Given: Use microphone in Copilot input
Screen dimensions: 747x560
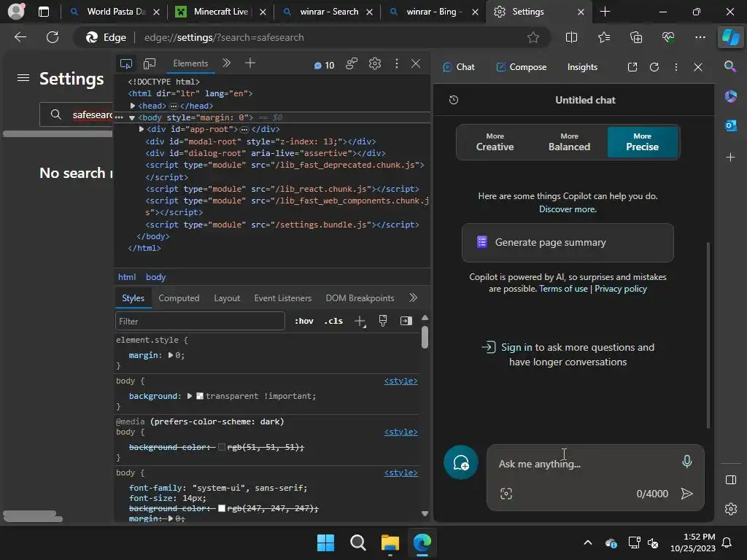Looking at the screenshot, I should coord(686,461).
